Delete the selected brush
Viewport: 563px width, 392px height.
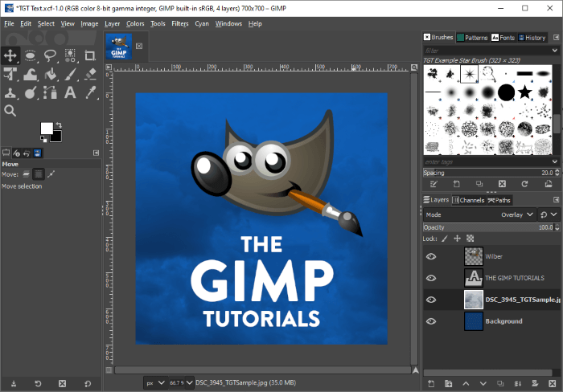click(502, 184)
